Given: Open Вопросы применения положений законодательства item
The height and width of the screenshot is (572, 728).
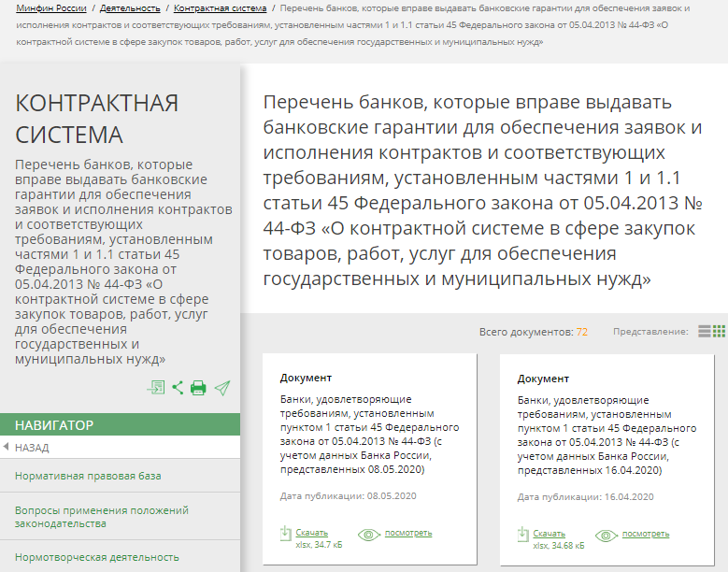Looking at the screenshot, I should point(102,517).
